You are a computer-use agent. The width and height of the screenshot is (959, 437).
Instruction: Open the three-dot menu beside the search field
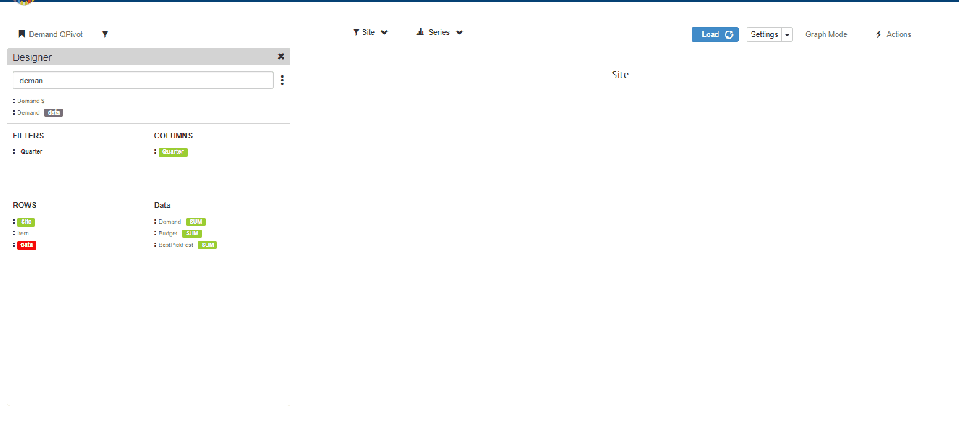tap(282, 80)
